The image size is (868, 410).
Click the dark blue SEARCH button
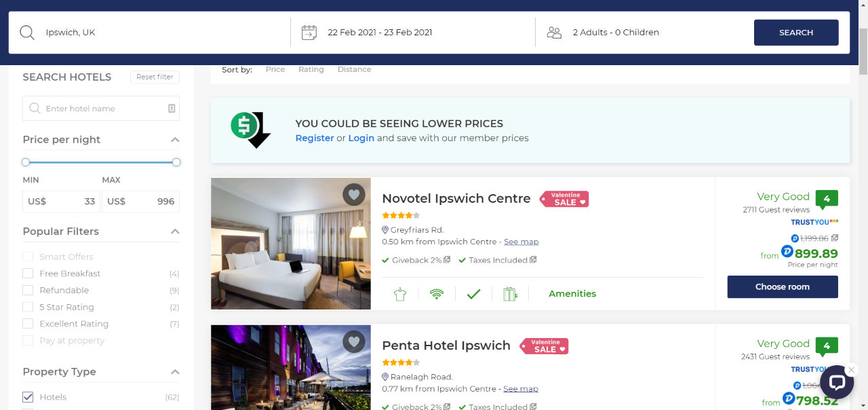pyautogui.click(x=796, y=33)
